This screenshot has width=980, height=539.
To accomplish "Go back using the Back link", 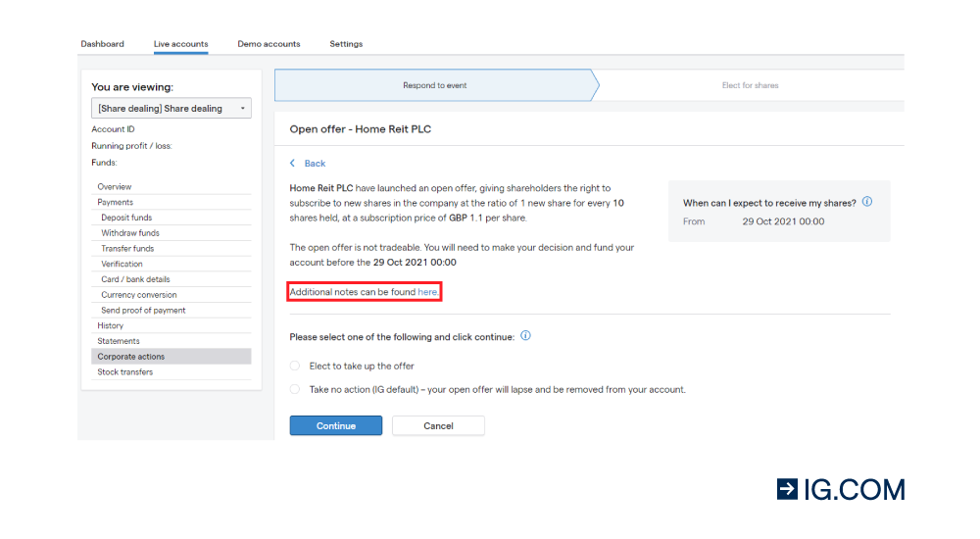I will point(315,164).
